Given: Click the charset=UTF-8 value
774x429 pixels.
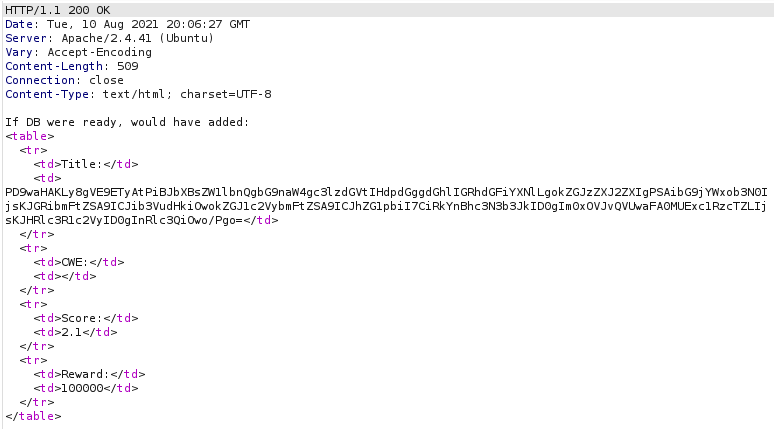Looking at the screenshot, I should 226,94.
